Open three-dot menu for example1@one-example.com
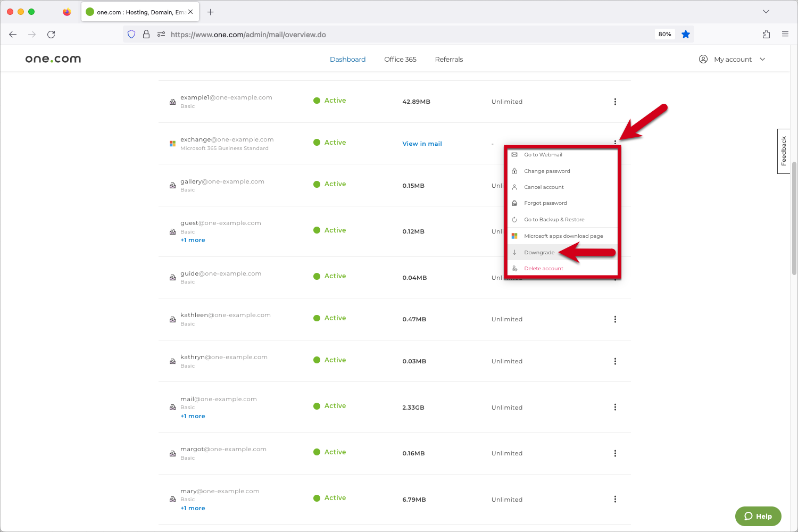This screenshot has width=798, height=532. click(615, 102)
